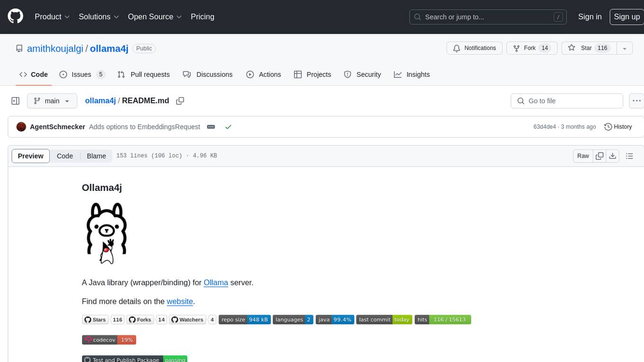Switch to the Security tab

(x=362, y=74)
